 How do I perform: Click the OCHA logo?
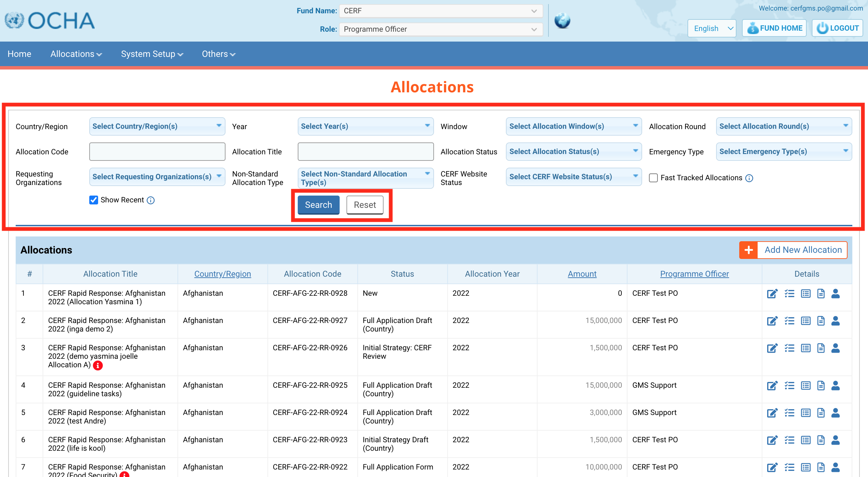pos(50,20)
